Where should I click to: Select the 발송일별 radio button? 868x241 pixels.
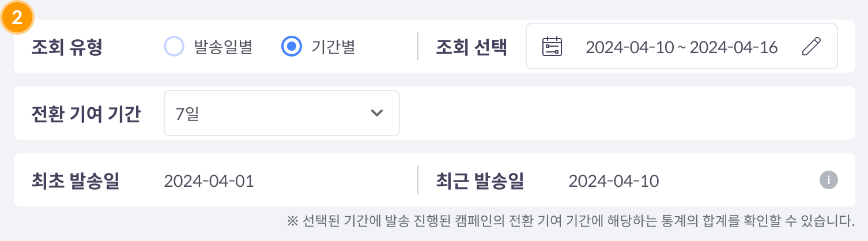173,47
